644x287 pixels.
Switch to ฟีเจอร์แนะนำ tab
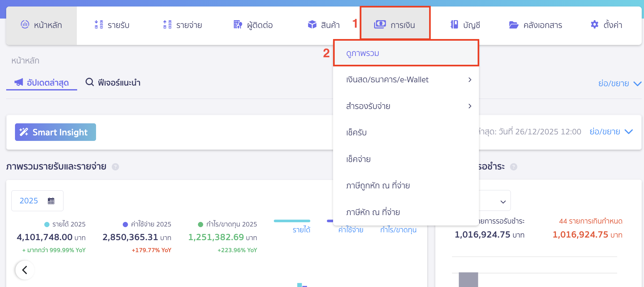113,83
